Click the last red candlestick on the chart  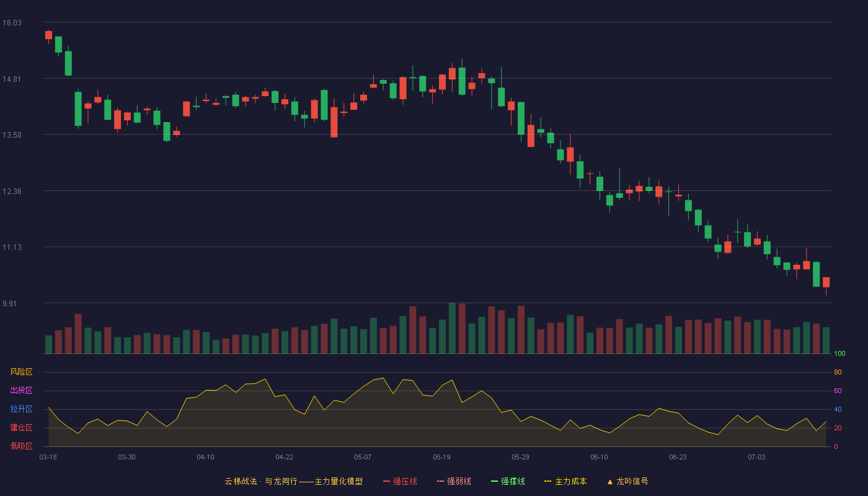[x=826, y=283]
